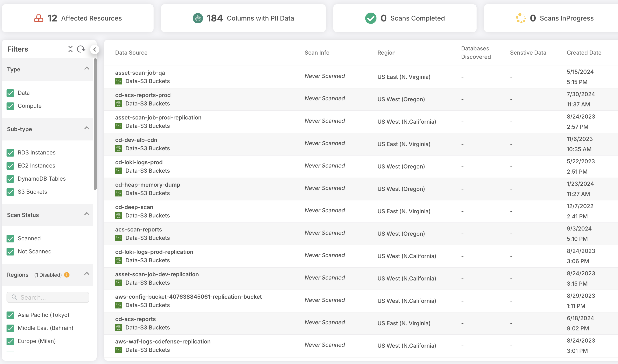Click the Columns with PII Data fingerprint icon

pyautogui.click(x=198, y=18)
